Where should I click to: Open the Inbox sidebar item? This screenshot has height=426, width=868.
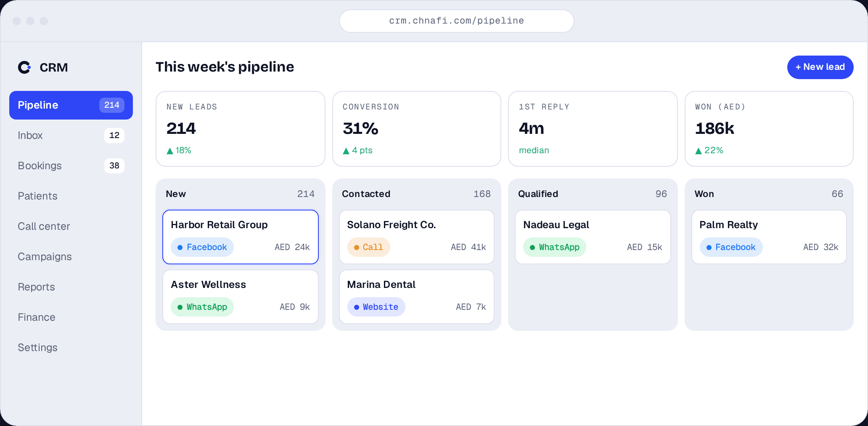[71, 136]
